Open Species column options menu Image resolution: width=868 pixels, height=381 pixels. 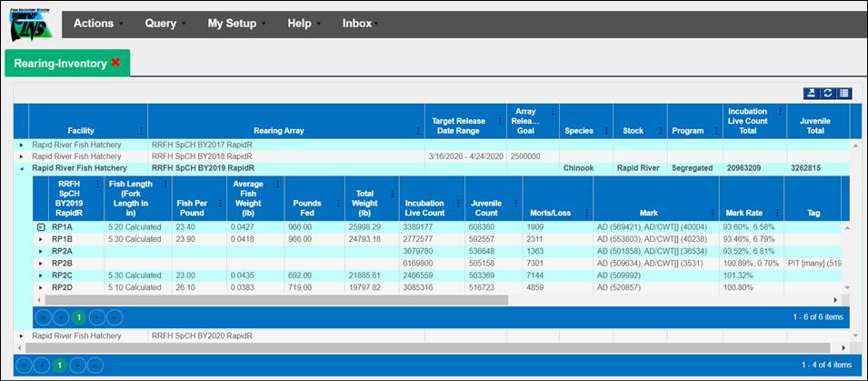(x=605, y=130)
